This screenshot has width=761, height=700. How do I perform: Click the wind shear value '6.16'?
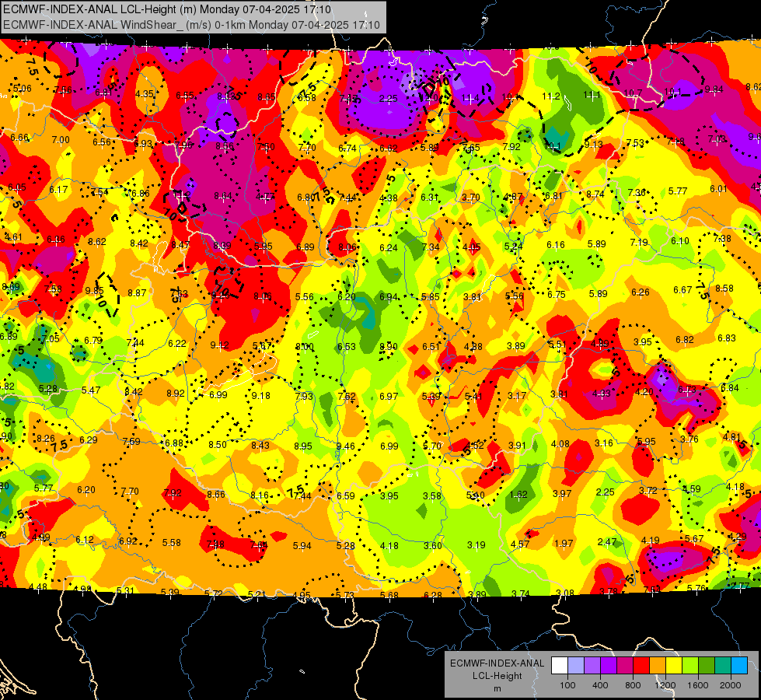point(556,245)
